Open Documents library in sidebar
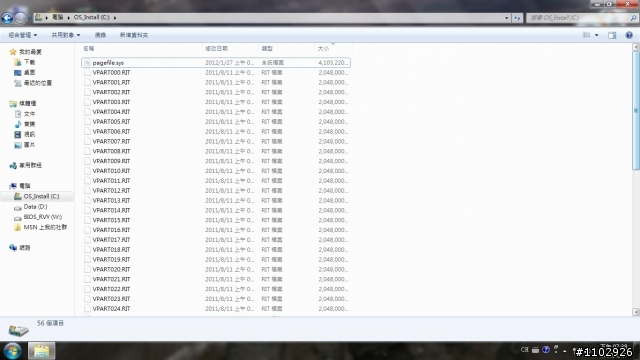Viewport: 640px width, 360px height. tap(25, 114)
